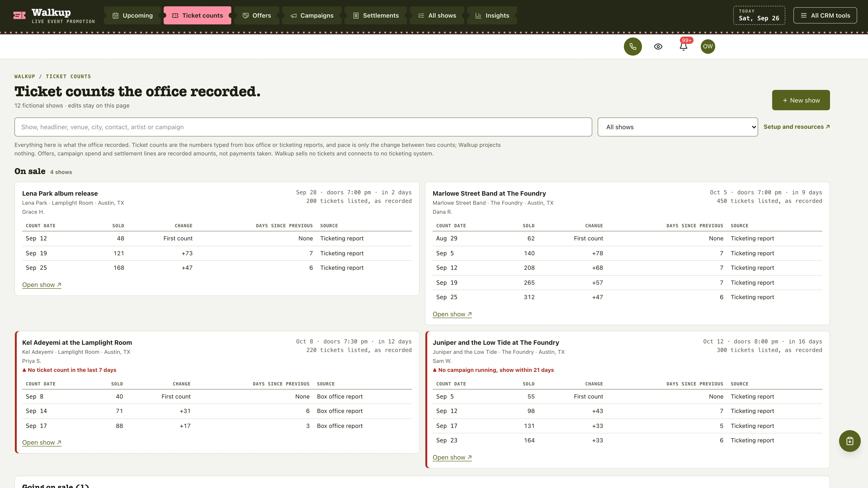868x488 pixels.
Task: Open the phone call icon button
Action: point(633,47)
